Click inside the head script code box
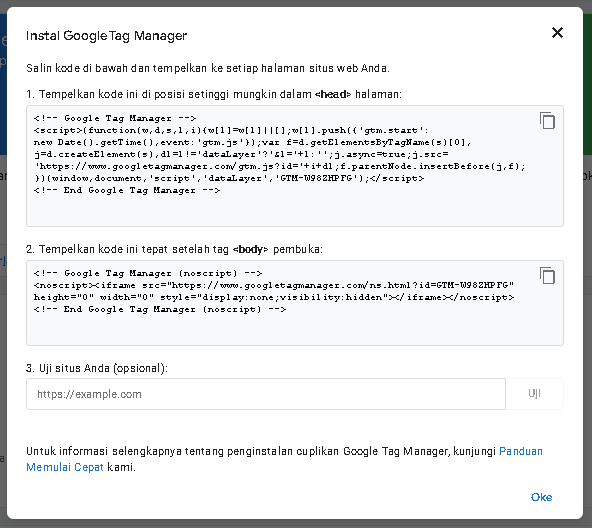Viewport: 592px width, 528px height. (295, 166)
